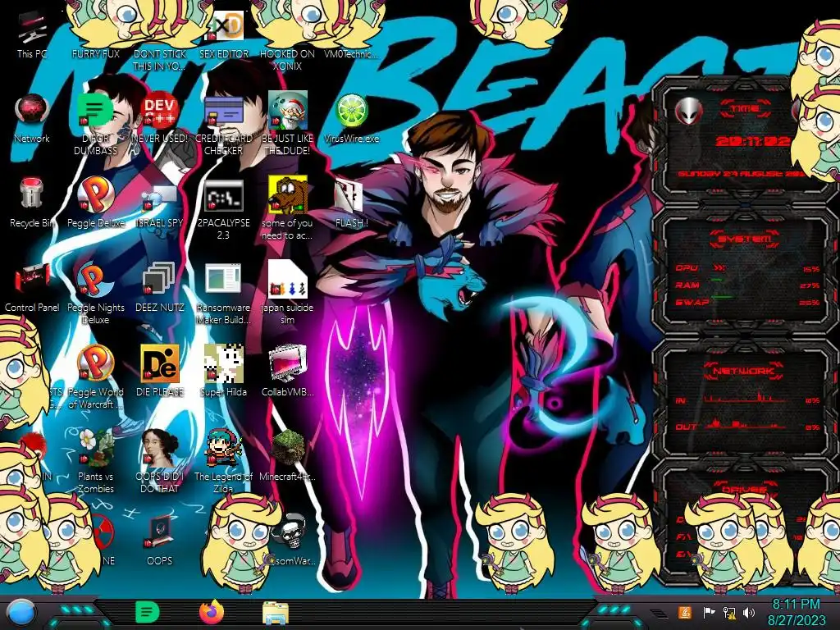Screen dimensions: 840x630
Task: Open 2PACALYPSE 2.3 command prompt icon
Action: [x=224, y=209]
